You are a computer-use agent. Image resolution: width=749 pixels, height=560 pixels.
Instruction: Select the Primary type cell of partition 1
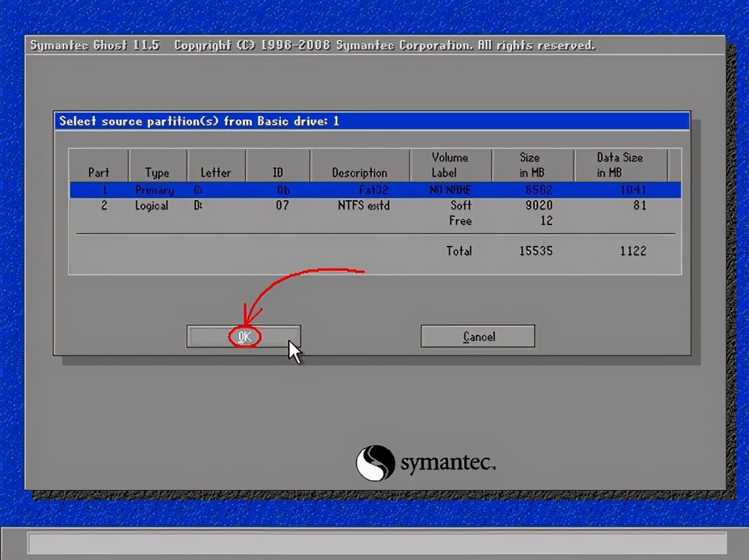pos(155,190)
